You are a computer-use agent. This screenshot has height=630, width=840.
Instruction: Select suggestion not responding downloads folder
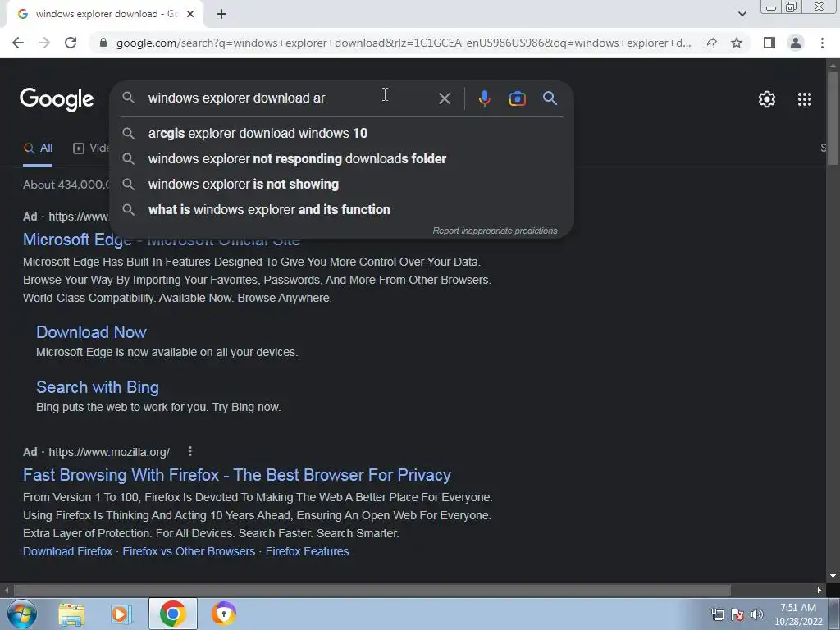click(x=342, y=158)
